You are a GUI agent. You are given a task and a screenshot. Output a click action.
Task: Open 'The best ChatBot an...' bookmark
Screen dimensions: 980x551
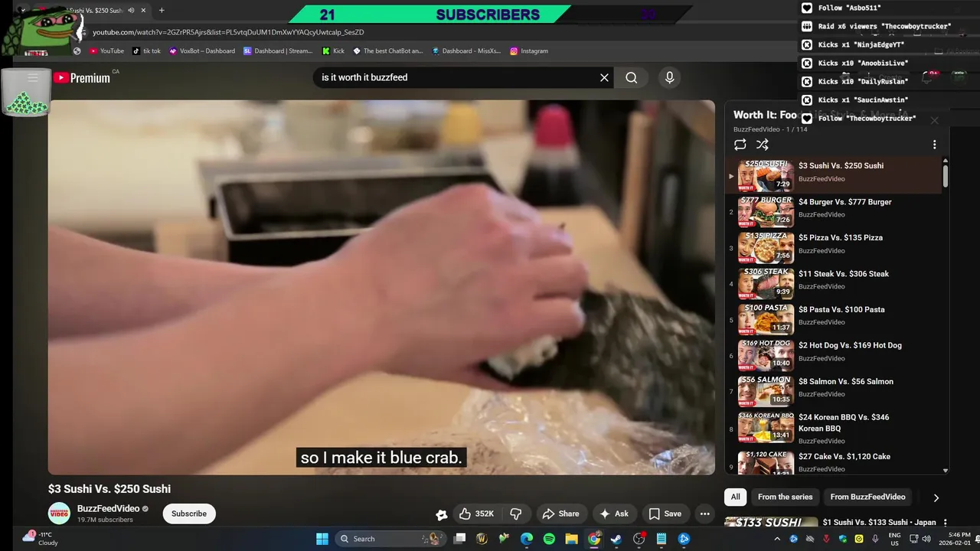tap(387, 51)
